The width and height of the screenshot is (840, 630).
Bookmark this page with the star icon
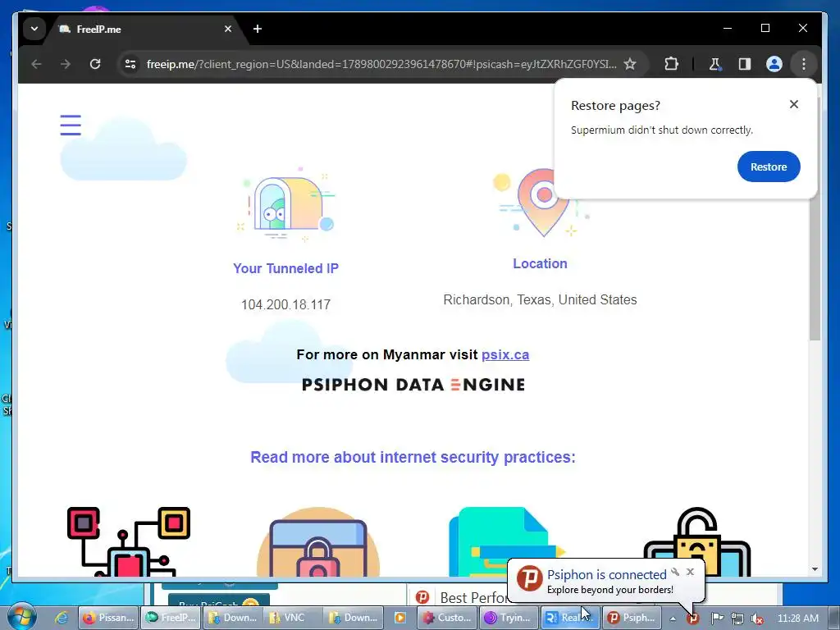(x=630, y=64)
